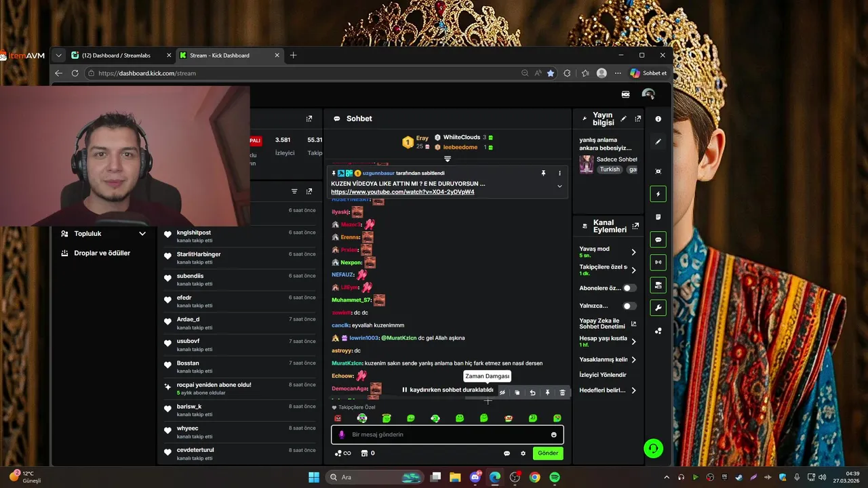Open File Explorer from the taskbar
Screen dimensions: 868x488
click(455, 477)
